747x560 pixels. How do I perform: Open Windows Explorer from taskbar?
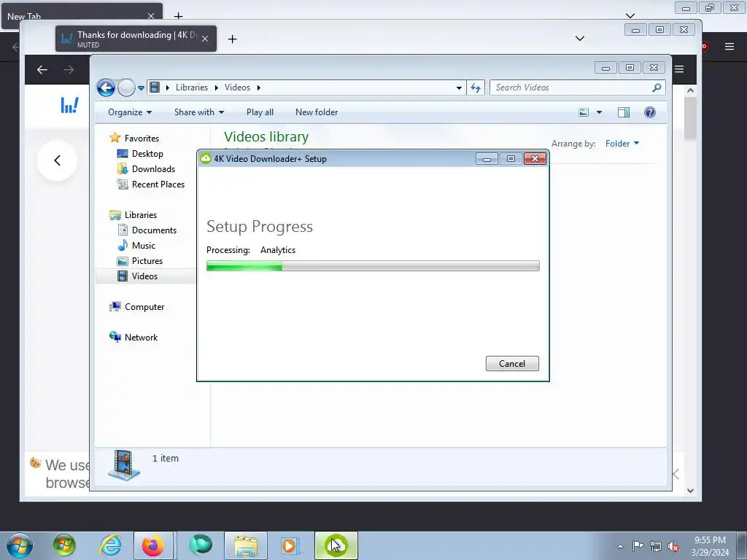246,545
